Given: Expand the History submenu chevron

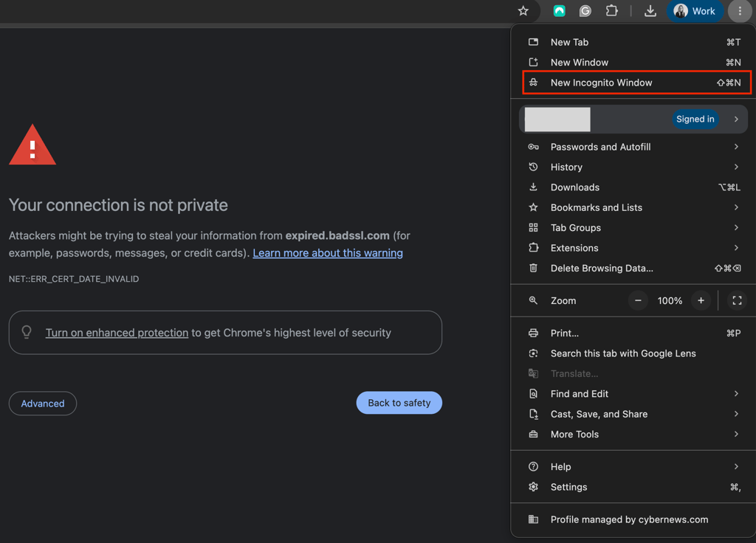Looking at the screenshot, I should pyautogui.click(x=736, y=167).
